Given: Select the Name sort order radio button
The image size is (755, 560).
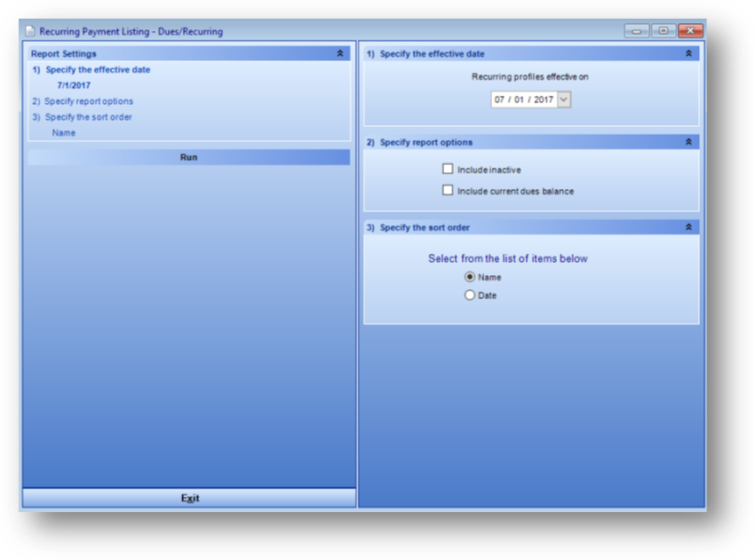Looking at the screenshot, I should click(x=470, y=277).
